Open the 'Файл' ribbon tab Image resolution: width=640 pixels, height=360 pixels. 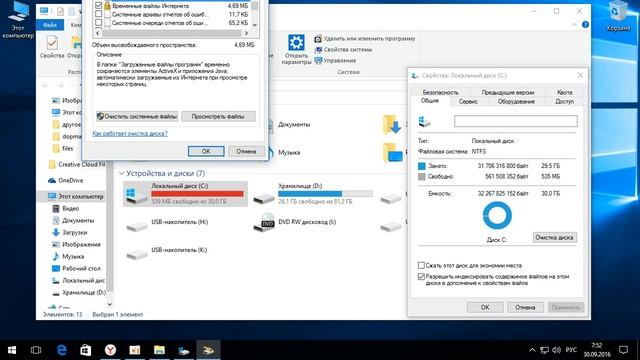pyautogui.click(x=49, y=25)
